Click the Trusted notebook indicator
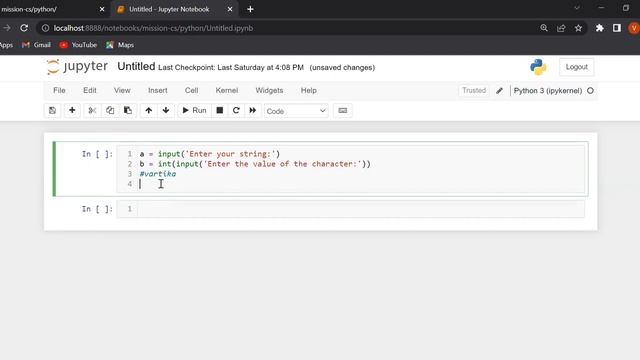This screenshot has height=360, width=640. 474,91
